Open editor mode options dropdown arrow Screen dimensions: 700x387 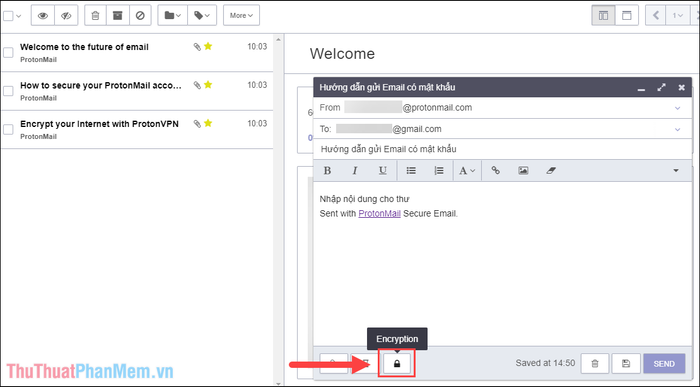[676, 171]
